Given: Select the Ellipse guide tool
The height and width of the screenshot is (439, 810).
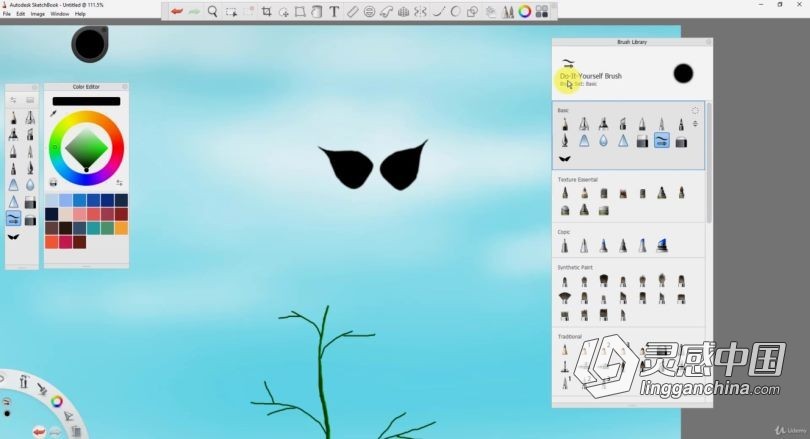Looking at the screenshot, I should coord(369,11).
